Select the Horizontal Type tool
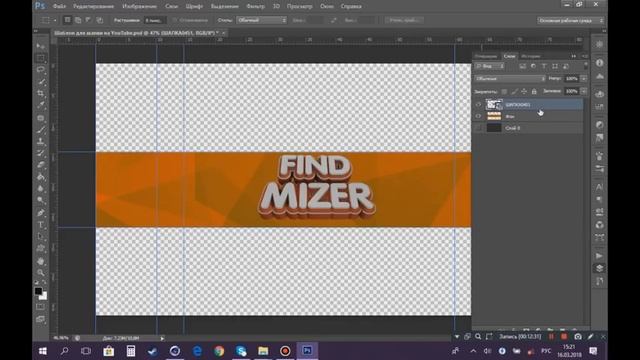Screen dimensions: 640x360 pyautogui.click(x=40, y=225)
